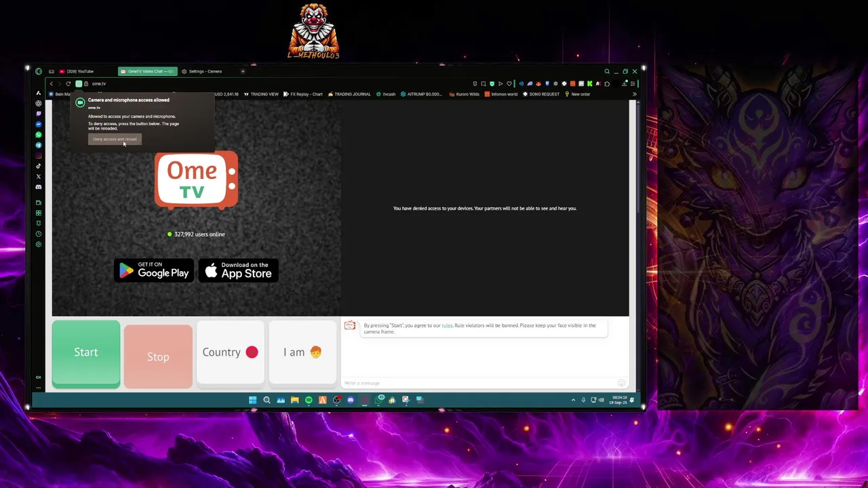This screenshot has width=868, height=488.
Task: Open Discord from the browser sidebar
Action: click(38, 187)
